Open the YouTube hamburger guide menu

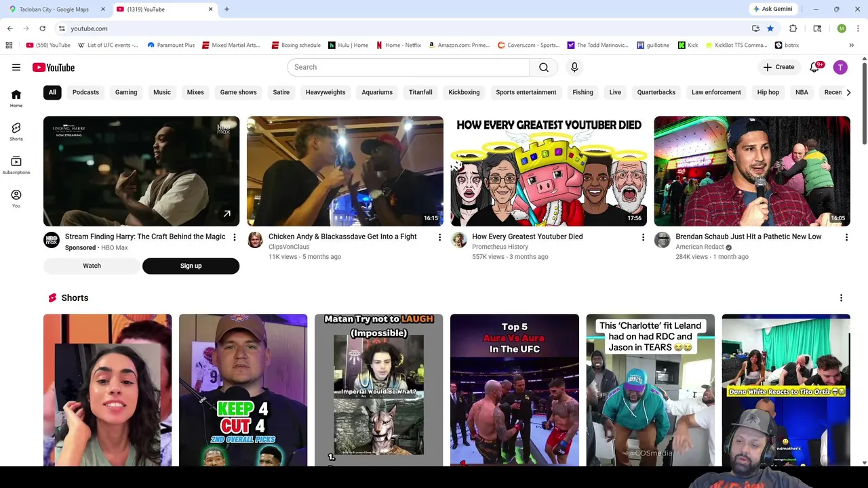[16, 67]
